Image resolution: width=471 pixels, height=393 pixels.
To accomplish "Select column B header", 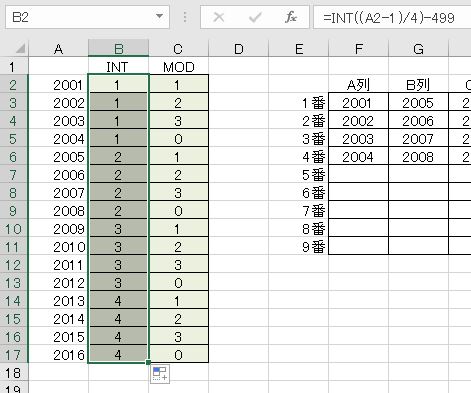I will [118, 49].
